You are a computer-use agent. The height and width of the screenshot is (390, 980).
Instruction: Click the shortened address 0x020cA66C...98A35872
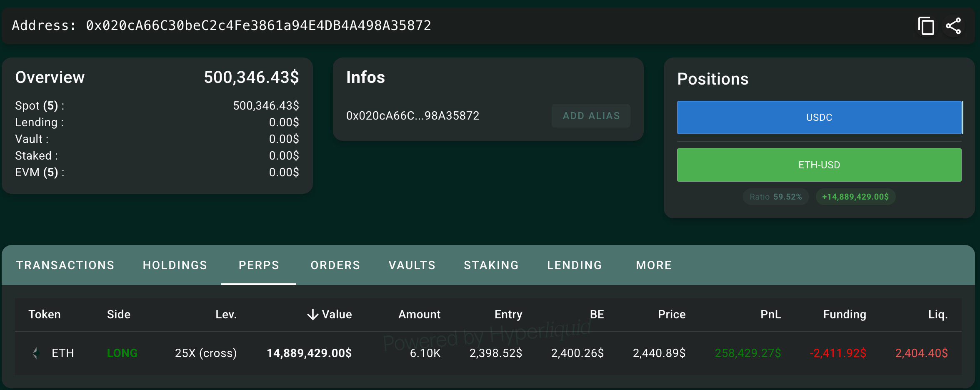click(413, 115)
